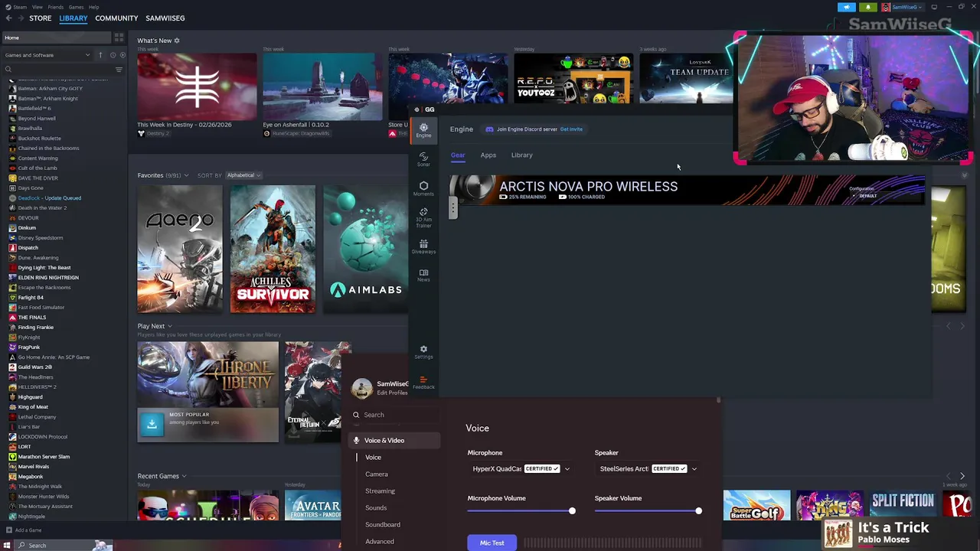Open Settings in SteelSeries GG sidebar

[423, 351]
